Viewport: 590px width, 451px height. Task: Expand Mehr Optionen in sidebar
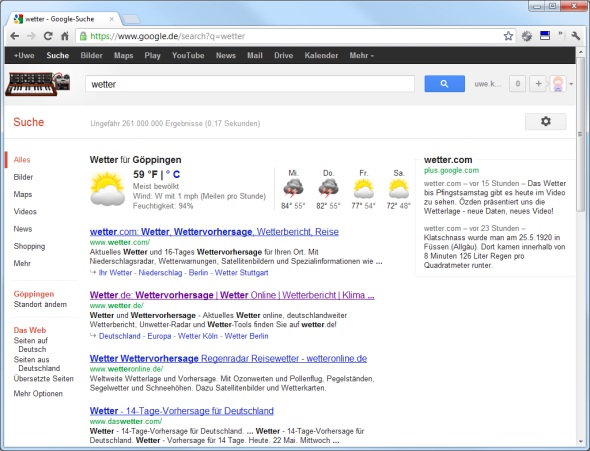(38, 393)
